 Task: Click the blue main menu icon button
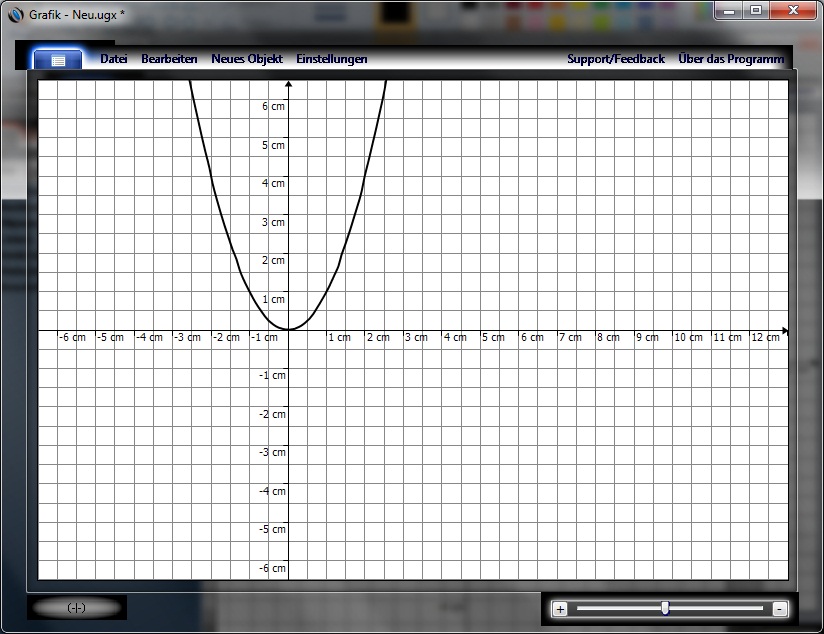(x=58, y=60)
